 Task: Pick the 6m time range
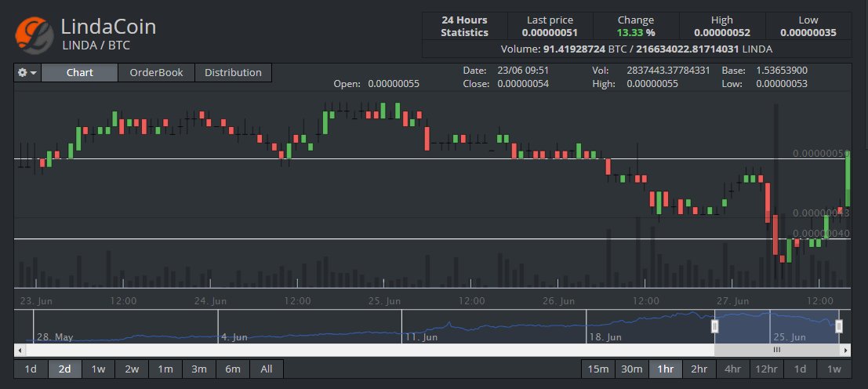tap(233, 369)
